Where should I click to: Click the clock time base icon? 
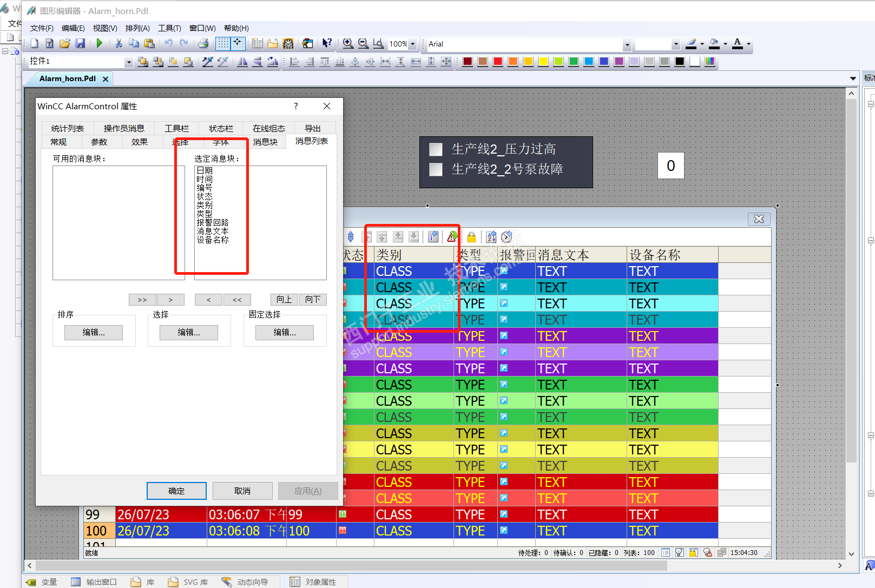(x=506, y=236)
